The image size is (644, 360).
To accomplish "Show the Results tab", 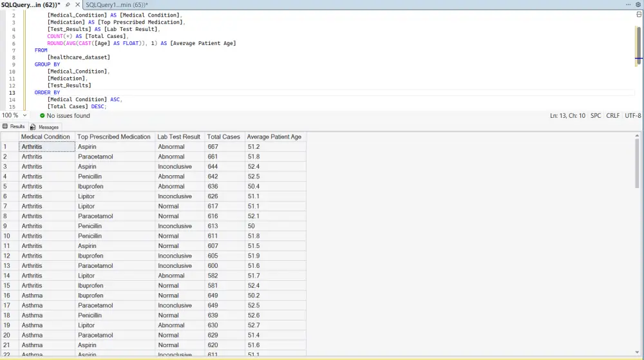I will 14,126.
